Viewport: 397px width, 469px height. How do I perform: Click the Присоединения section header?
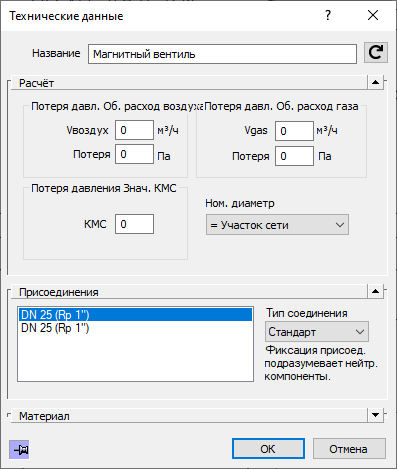[x=189, y=292]
